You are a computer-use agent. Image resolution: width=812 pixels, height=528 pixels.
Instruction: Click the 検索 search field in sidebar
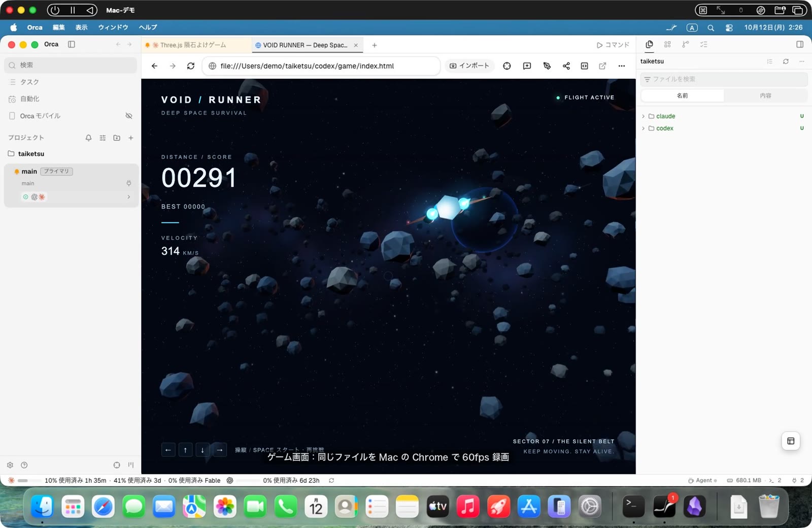coord(71,65)
